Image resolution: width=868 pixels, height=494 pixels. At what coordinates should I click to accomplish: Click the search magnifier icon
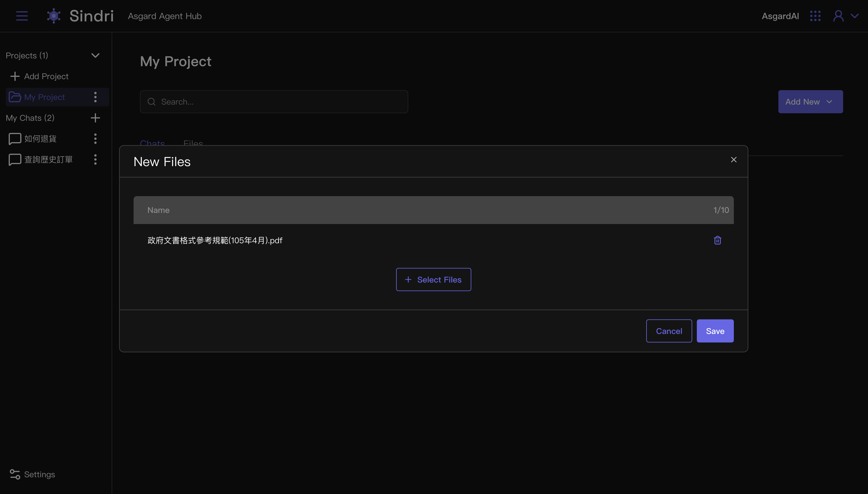pos(152,102)
